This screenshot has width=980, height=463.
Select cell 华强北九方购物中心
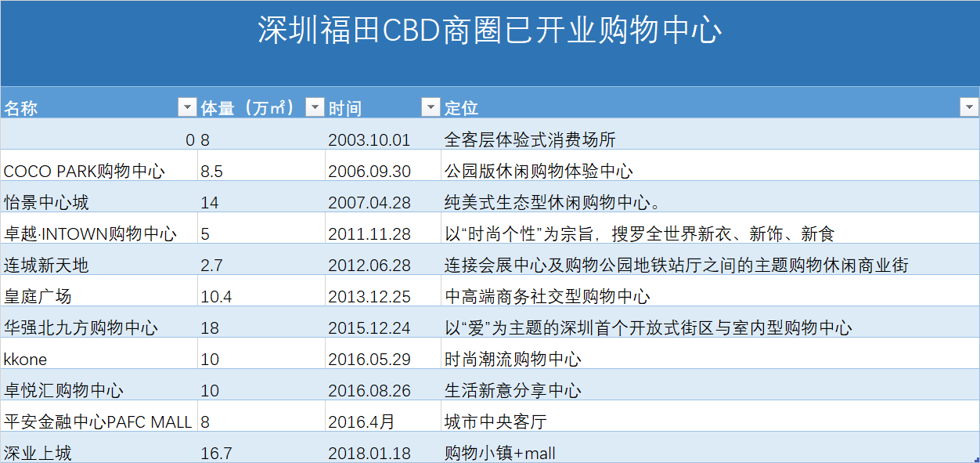99,322
